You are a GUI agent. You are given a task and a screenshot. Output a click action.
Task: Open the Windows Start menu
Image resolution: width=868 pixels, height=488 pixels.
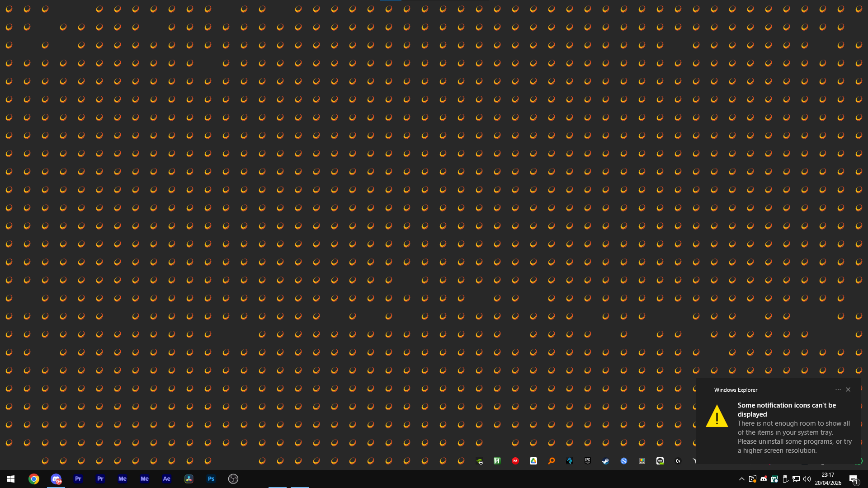tap(11, 479)
